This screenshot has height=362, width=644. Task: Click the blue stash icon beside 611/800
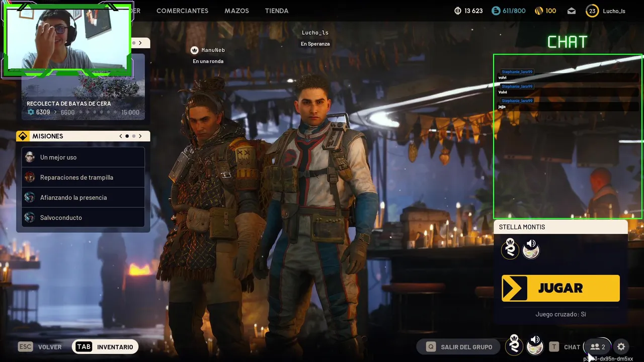click(x=496, y=11)
